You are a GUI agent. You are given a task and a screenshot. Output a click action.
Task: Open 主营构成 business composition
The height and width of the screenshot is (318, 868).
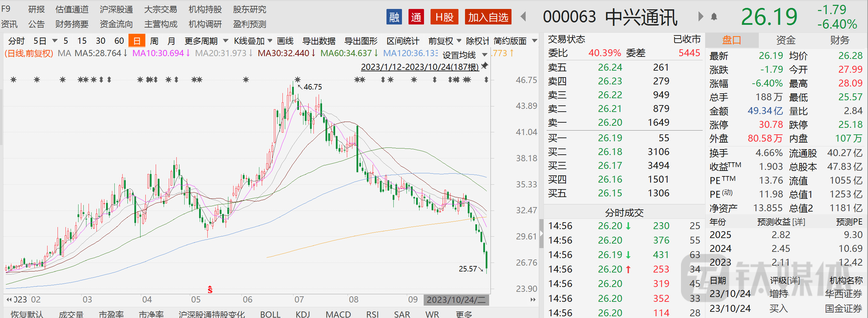[161, 24]
